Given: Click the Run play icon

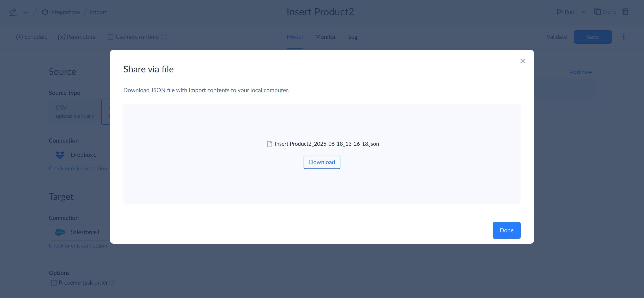Looking at the screenshot, I should 560,12.
